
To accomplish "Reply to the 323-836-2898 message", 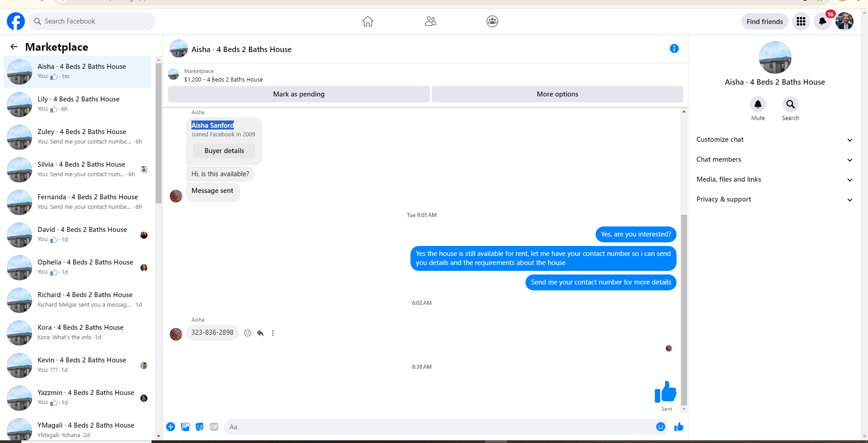I will [x=260, y=333].
